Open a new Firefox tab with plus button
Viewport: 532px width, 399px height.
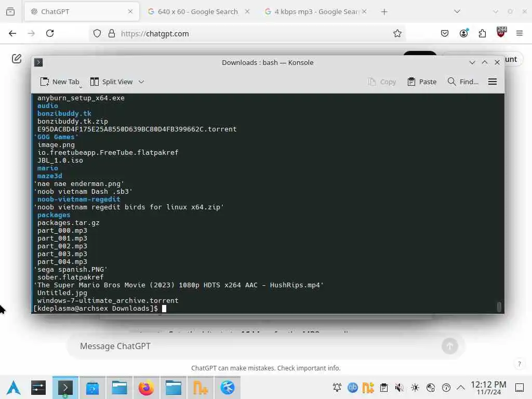[384, 12]
